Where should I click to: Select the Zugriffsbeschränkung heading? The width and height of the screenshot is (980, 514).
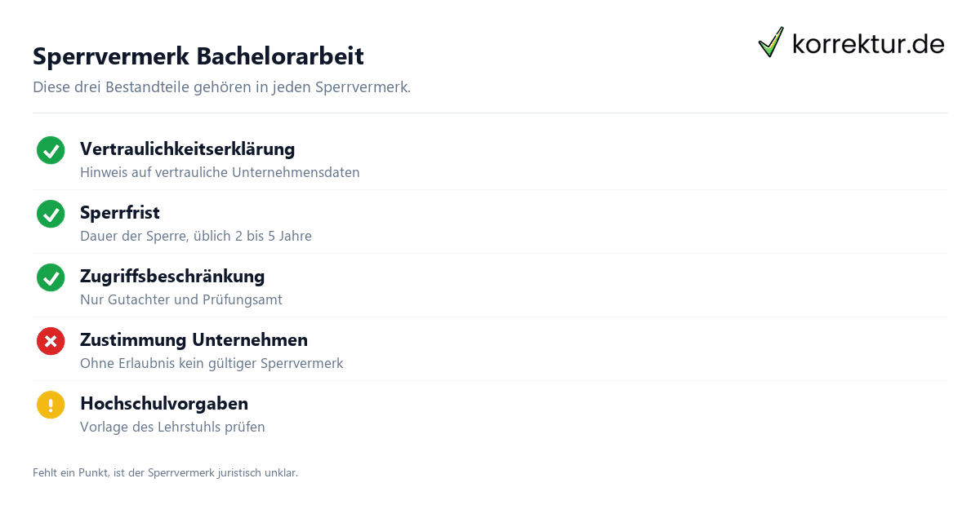172,277
